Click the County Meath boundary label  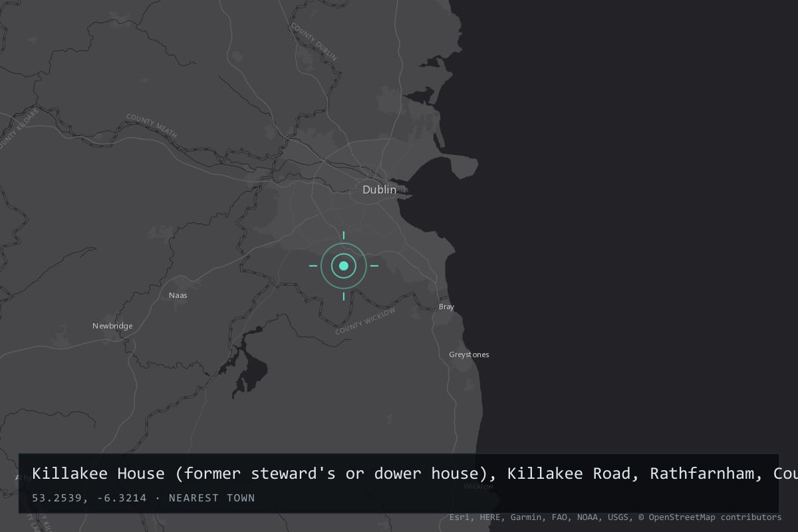click(152, 126)
